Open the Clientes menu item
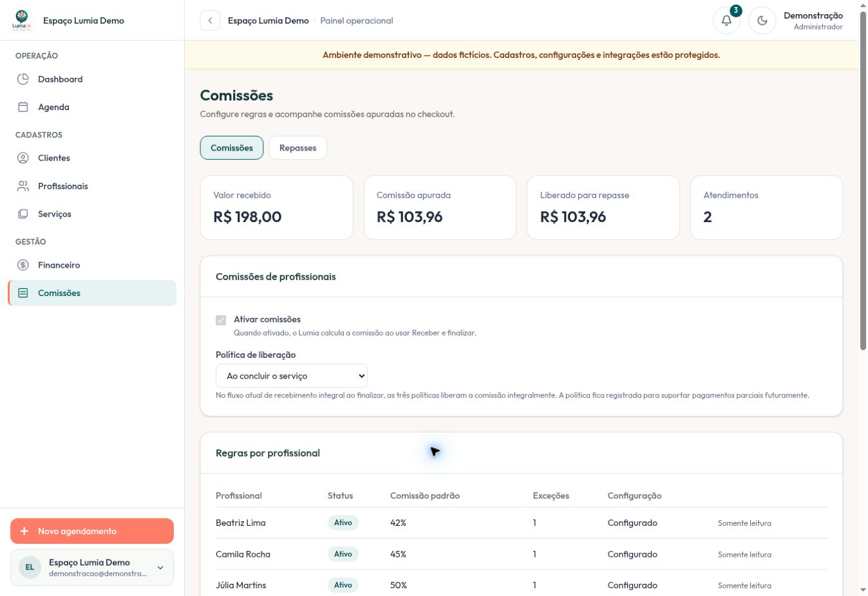 pos(92,158)
